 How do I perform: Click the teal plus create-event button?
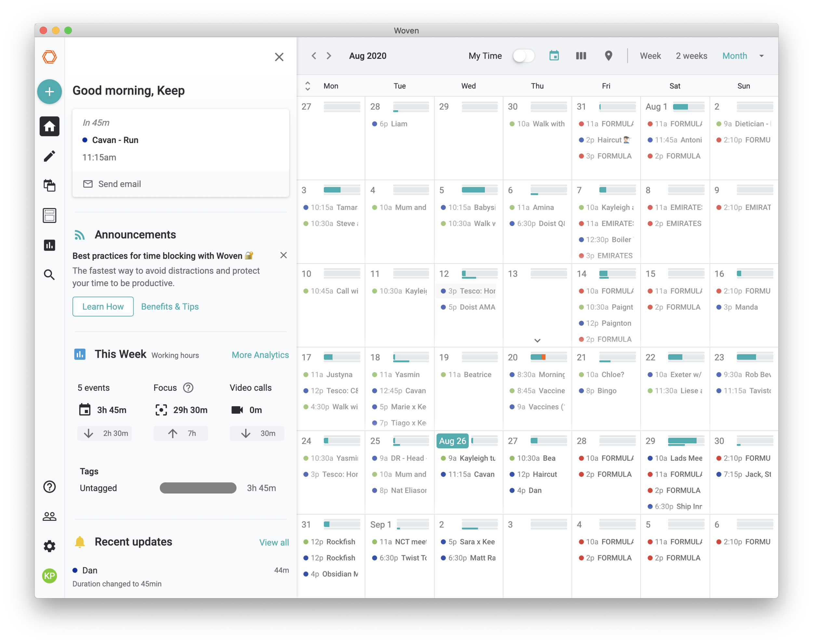pos(49,92)
